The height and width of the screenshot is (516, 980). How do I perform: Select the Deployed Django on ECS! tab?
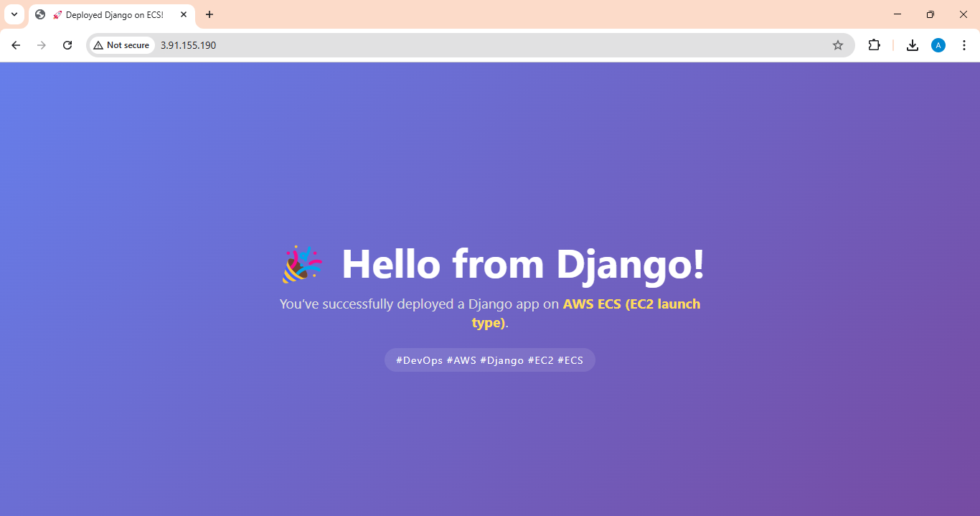click(111, 15)
